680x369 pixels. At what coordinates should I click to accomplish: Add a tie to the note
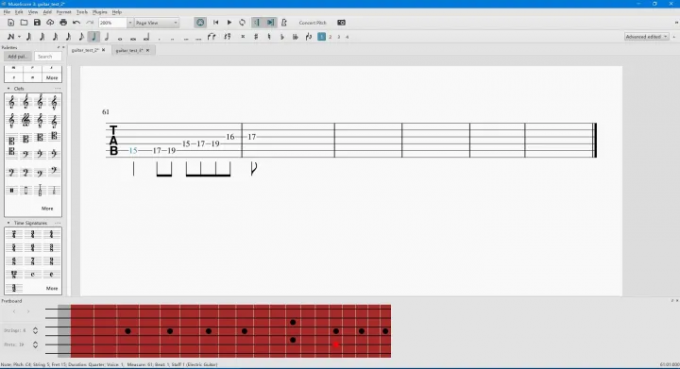[x=211, y=37]
